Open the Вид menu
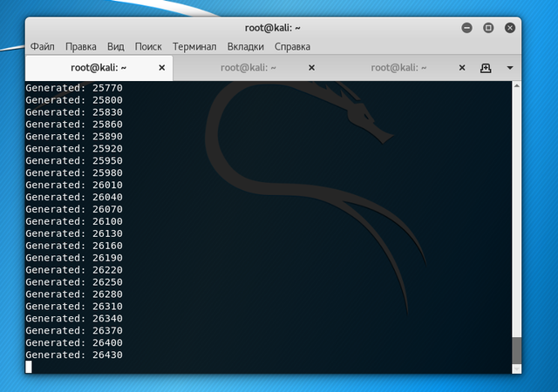The width and height of the screenshot is (558, 392). click(x=116, y=46)
